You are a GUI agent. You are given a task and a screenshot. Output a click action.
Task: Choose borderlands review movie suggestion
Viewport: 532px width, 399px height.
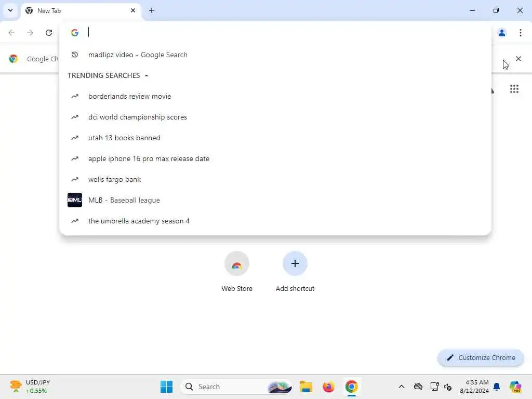point(275,96)
